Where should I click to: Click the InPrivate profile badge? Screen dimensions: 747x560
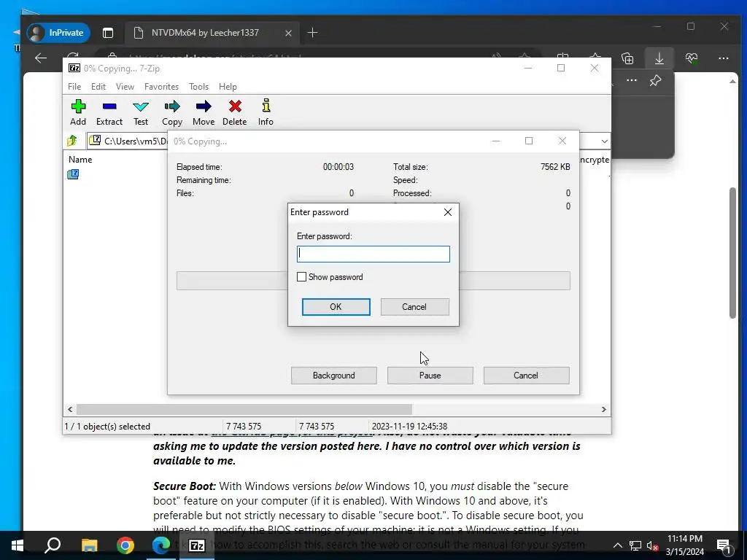coord(58,33)
